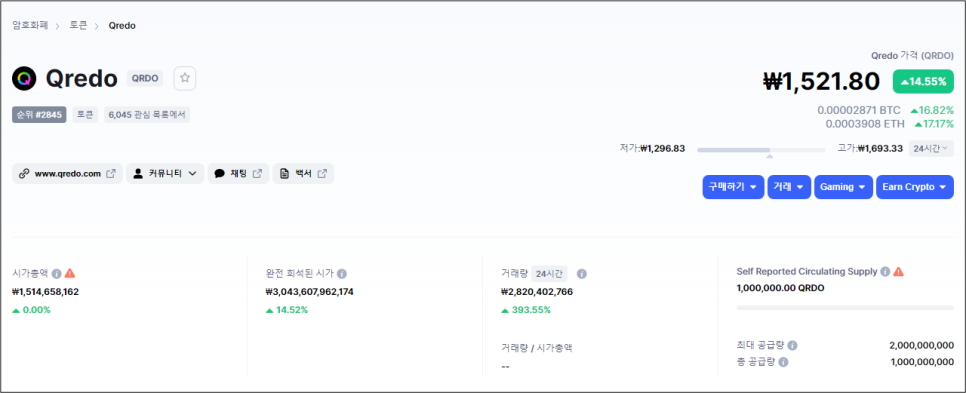966x393 pixels.
Task: Click the info icon beside 거래량 24시간
Action: pyautogui.click(x=582, y=273)
